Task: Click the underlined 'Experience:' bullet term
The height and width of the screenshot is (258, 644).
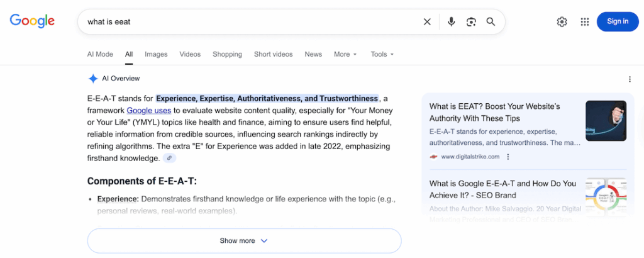Action: tap(118, 199)
